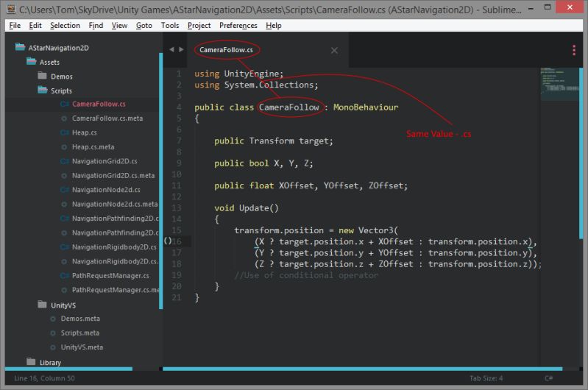This screenshot has width=588, height=390.
Task: Click line number 21 in gutter
Action: pos(177,297)
